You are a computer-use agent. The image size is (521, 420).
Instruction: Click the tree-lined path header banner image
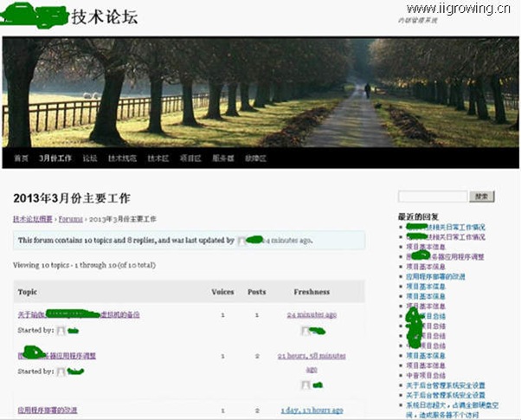[260, 92]
